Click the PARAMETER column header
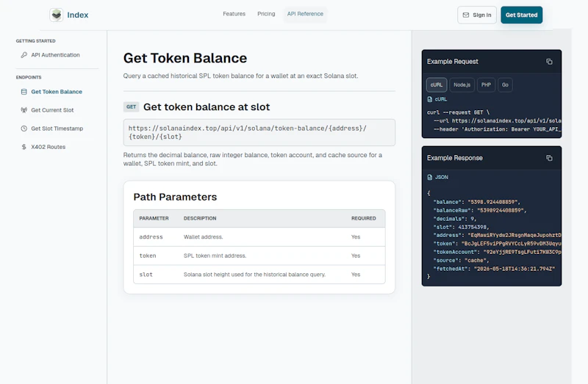 154,218
